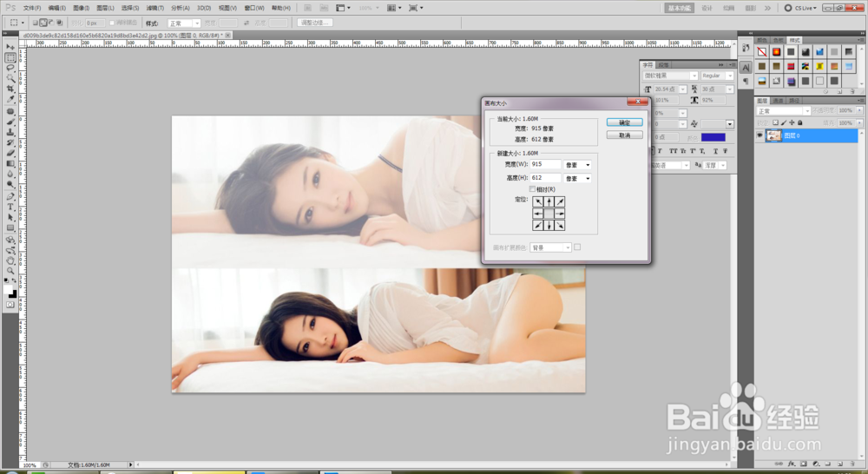This screenshot has width=868, height=474.
Task: Open height unit 像素 dropdown
Action: click(577, 178)
